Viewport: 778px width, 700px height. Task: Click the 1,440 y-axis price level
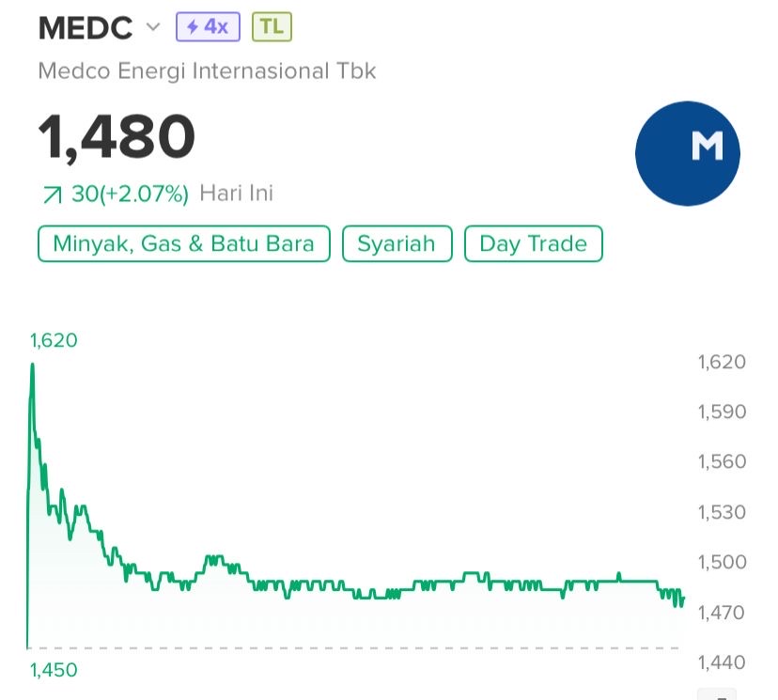[722, 662]
